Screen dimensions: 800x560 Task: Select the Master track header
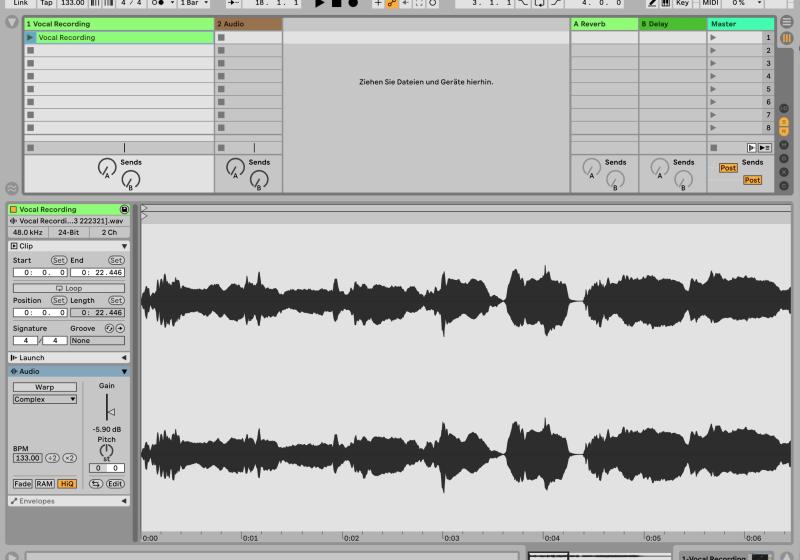click(741, 24)
